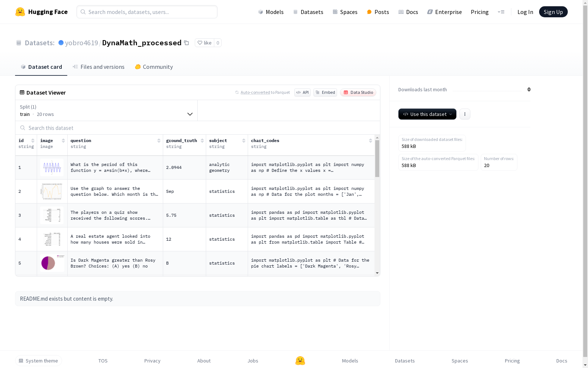Open TOS link in footer
588x368 pixels.
pyautogui.click(x=103, y=361)
